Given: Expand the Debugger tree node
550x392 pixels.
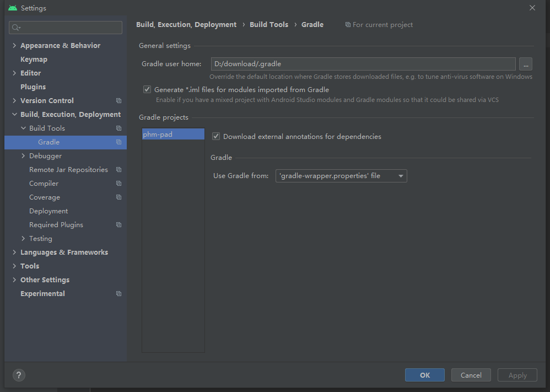Looking at the screenshot, I should coord(23,156).
